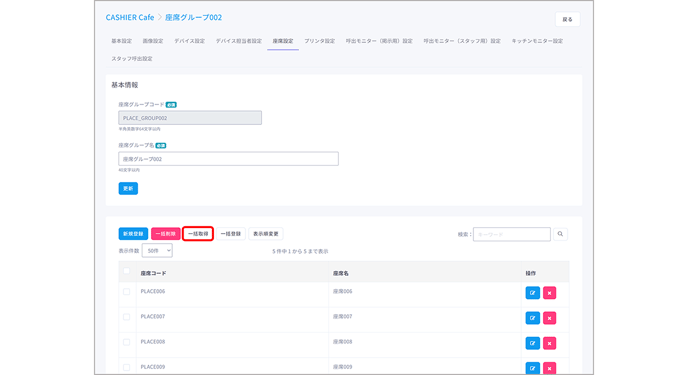Go to the キッチンモニター設定 tab
The width and height of the screenshot is (688, 375).
537,41
